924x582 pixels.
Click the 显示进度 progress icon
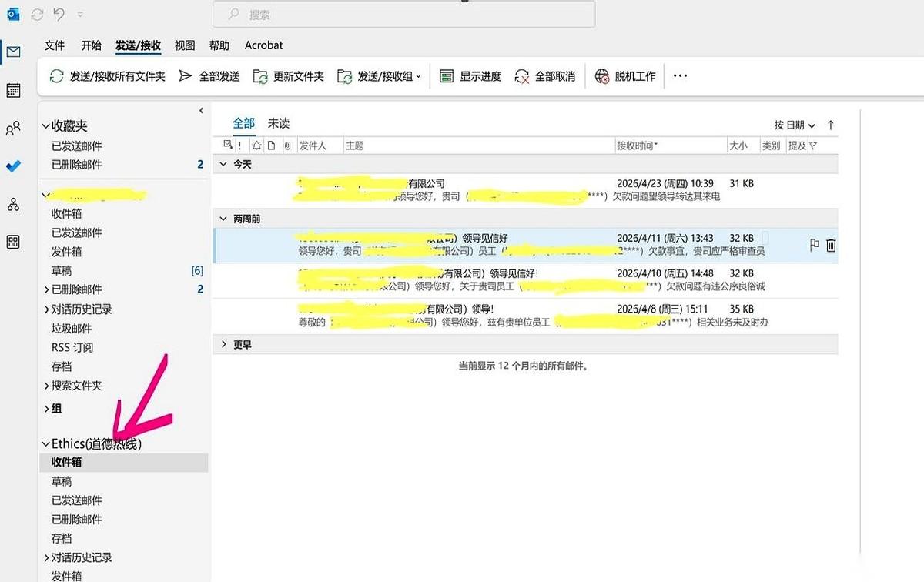[447, 75]
